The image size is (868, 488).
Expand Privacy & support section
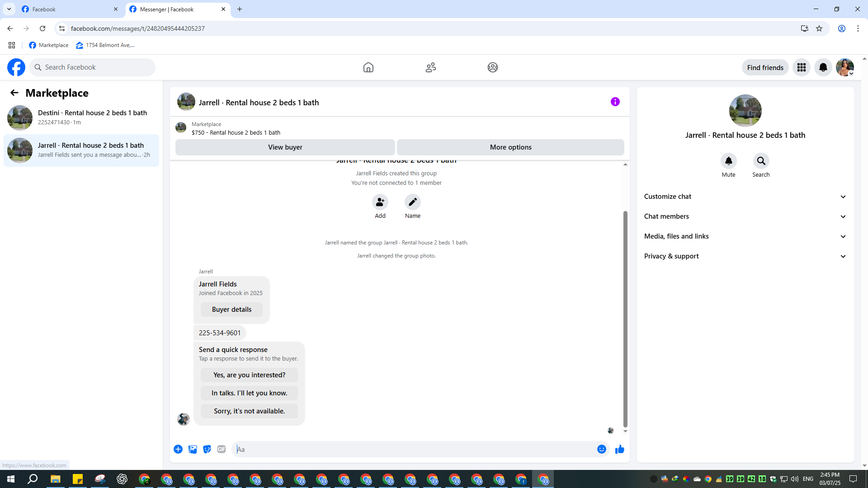coord(745,256)
